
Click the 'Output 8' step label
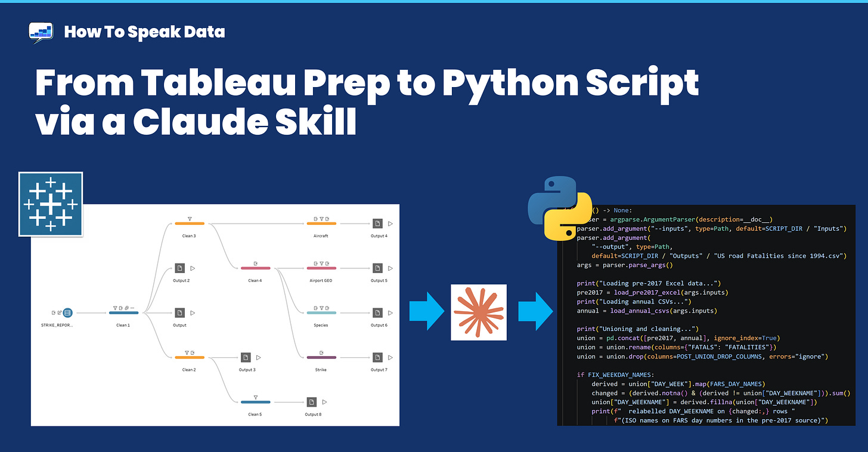point(312,414)
